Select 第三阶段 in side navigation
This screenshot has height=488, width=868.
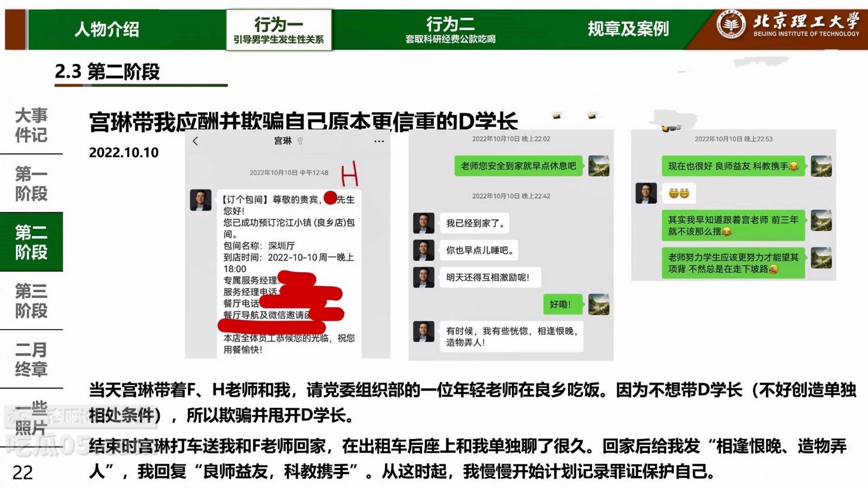(x=31, y=300)
